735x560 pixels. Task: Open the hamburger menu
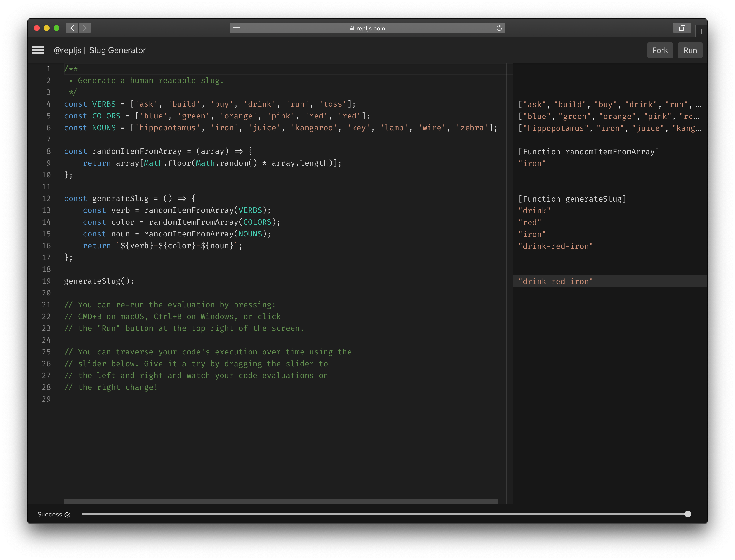coord(38,50)
